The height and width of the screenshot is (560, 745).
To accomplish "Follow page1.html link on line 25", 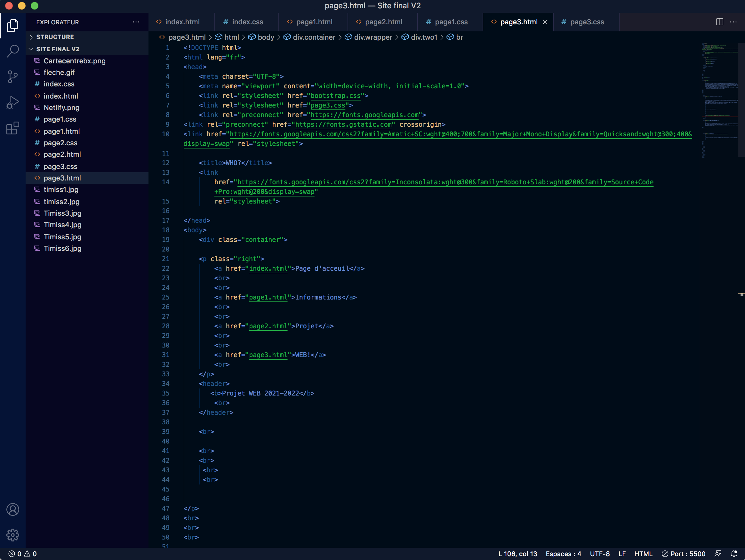I will coord(268,297).
